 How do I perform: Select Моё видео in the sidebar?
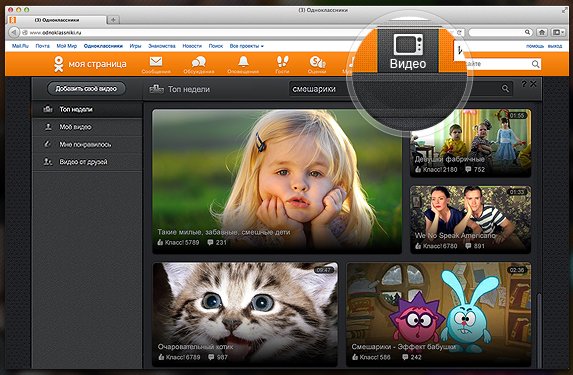point(87,127)
